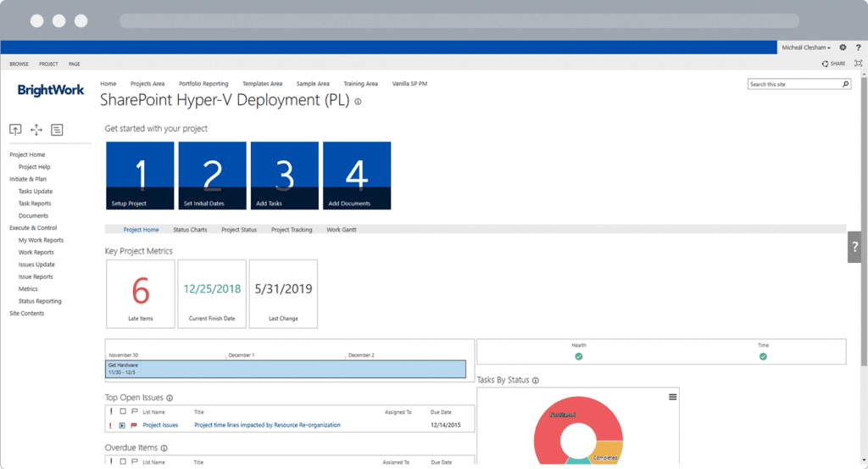The image size is (868, 469).
Task: Open Project Help in sidebar
Action: [x=34, y=167]
